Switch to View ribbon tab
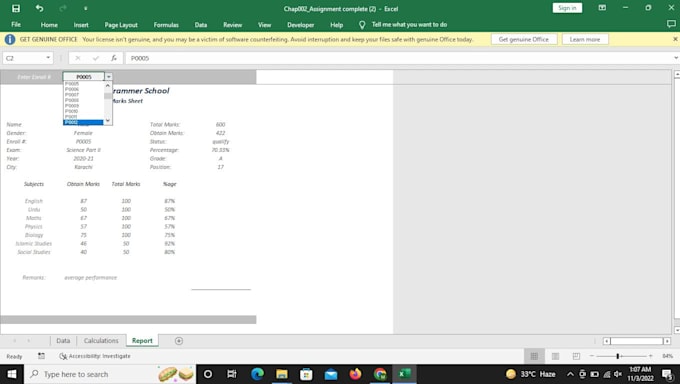Screen dimensions: 680x384 [x=265, y=25]
